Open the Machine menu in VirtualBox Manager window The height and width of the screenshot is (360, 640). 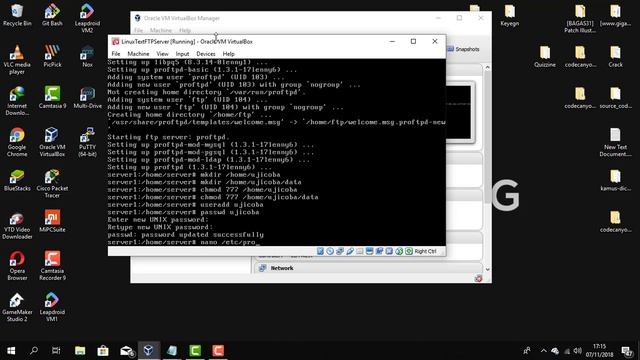pos(160,31)
